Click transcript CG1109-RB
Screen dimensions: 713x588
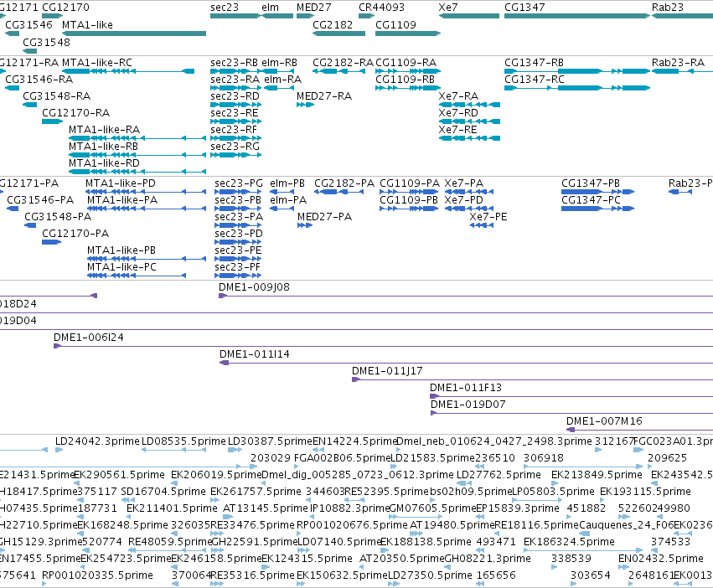pos(408,88)
